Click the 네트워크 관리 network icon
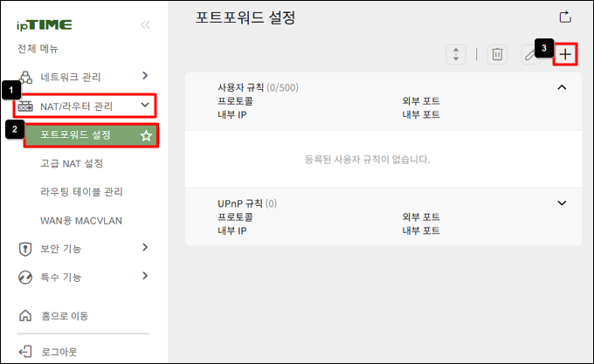 coord(25,76)
